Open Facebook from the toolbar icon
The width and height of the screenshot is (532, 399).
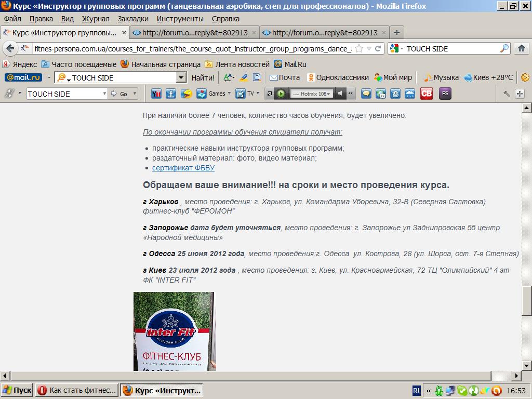[170, 94]
